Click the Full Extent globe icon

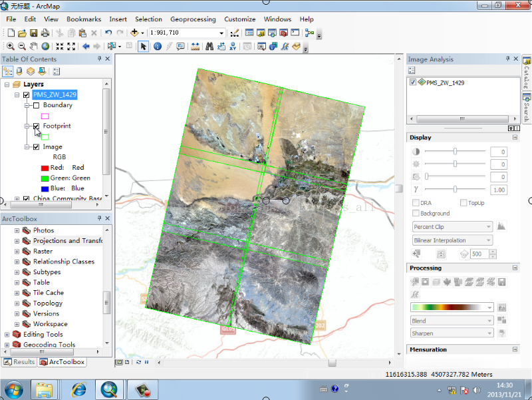coord(45,47)
